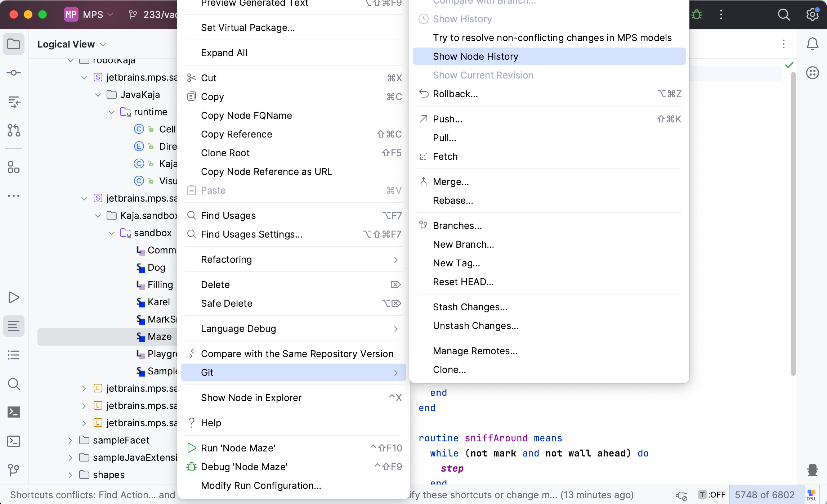Select the Run 'Node Maze' icon
827x504 pixels.
(191, 448)
